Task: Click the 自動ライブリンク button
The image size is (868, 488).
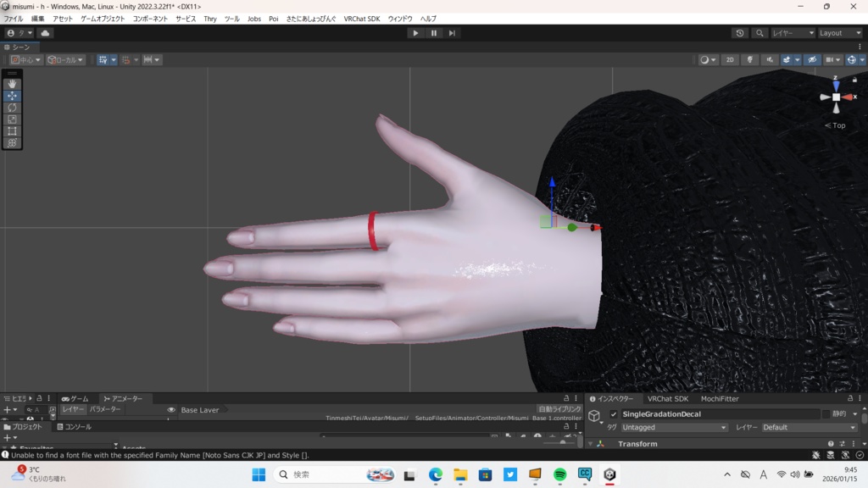Action: click(559, 409)
